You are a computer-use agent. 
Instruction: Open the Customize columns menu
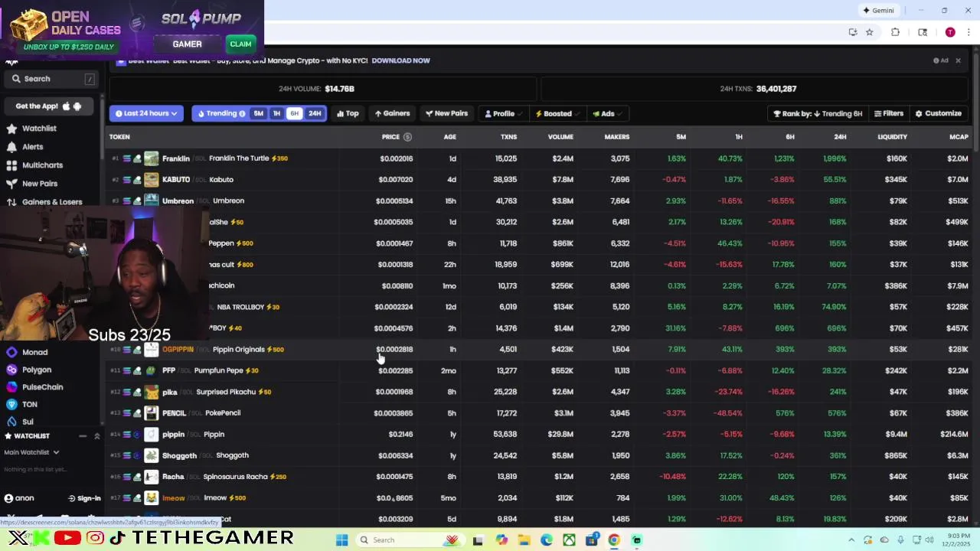[939, 113]
